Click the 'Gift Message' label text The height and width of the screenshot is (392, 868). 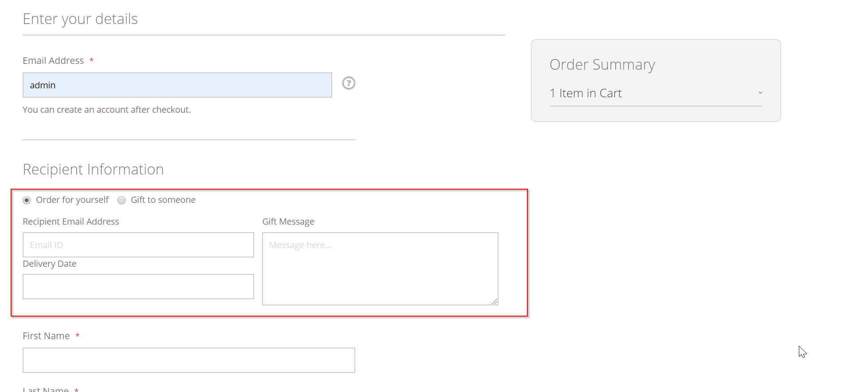(x=288, y=222)
